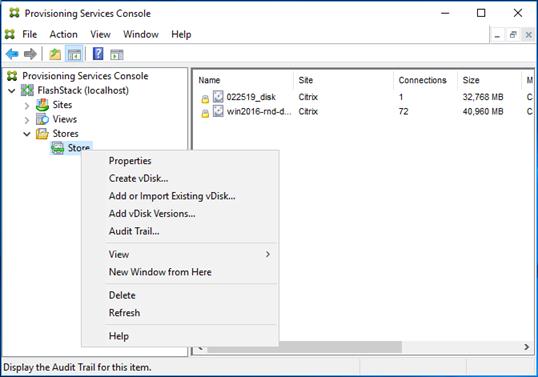The height and width of the screenshot is (377, 538).
Task: Choose Refresh from the context menu
Action: click(x=124, y=313)
